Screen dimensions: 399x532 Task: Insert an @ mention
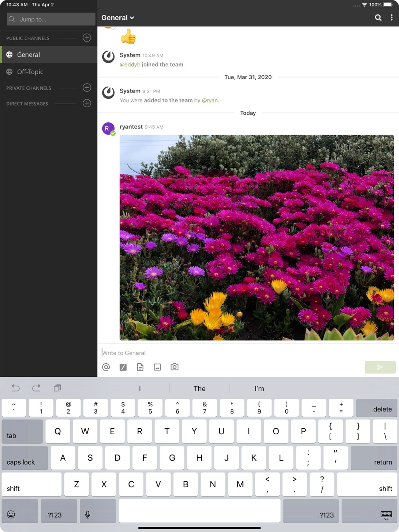click(106, 367)
